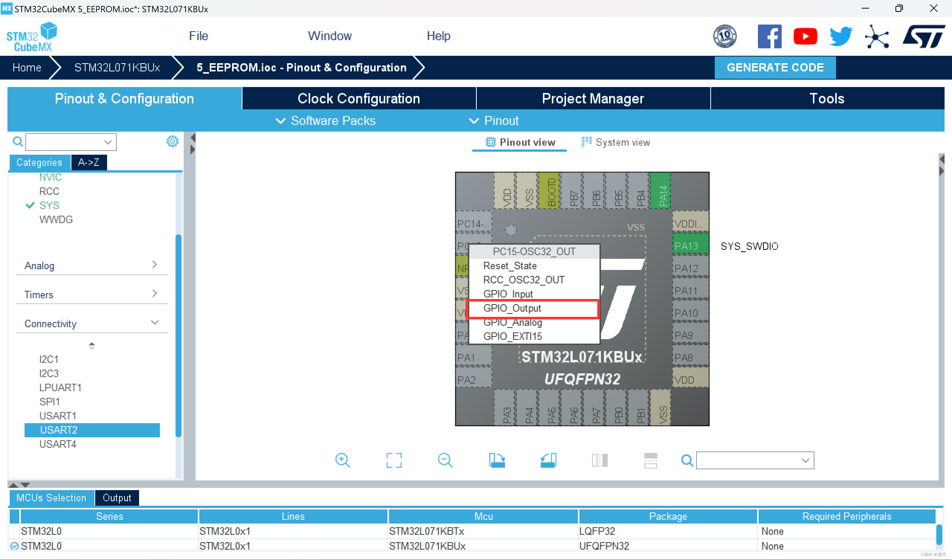Screen dimensions: 952x560
Task: Select USART2 in peripheral list
Action: [x=92, y=430]
